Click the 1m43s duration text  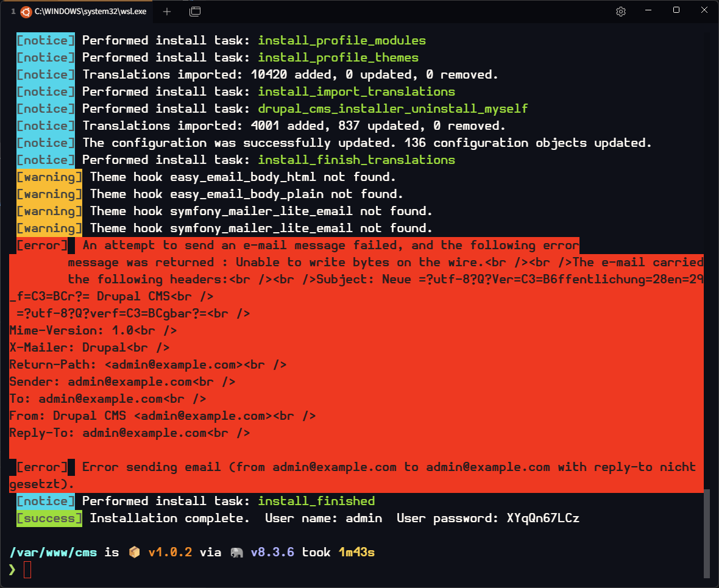pyautogui.click(x=356, y=553)
